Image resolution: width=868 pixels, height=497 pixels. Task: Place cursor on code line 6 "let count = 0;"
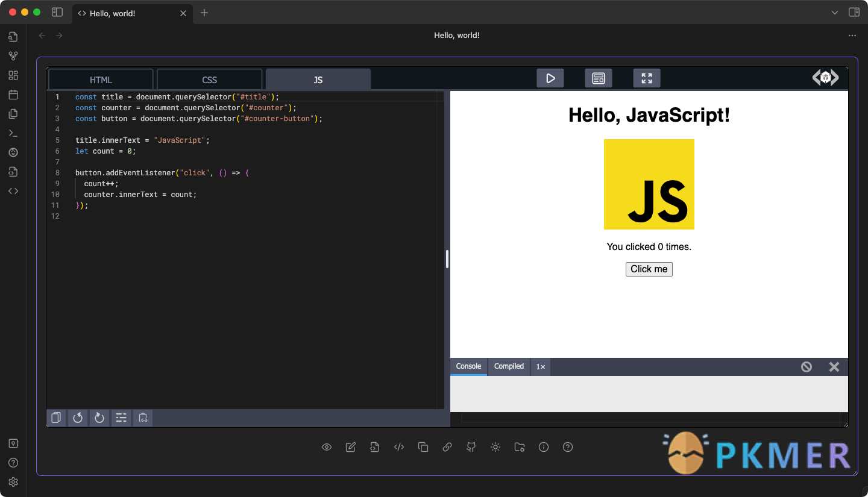click(105, 151)
